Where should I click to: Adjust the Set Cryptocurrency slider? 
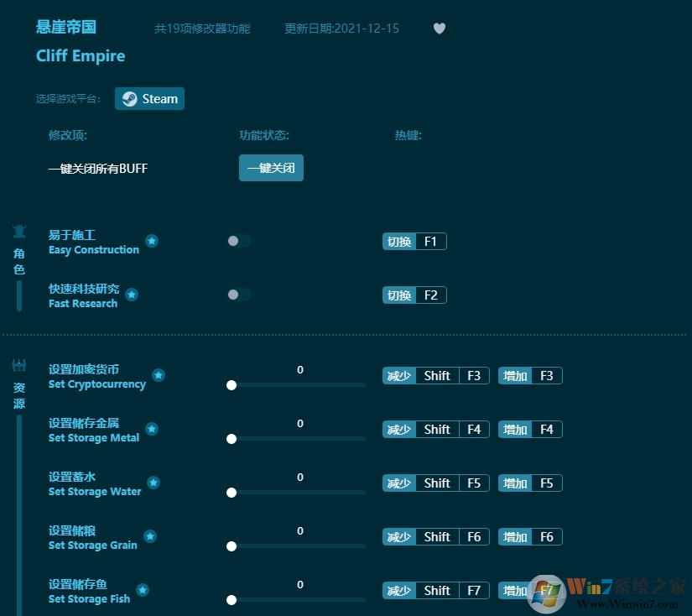click(232, 385)
